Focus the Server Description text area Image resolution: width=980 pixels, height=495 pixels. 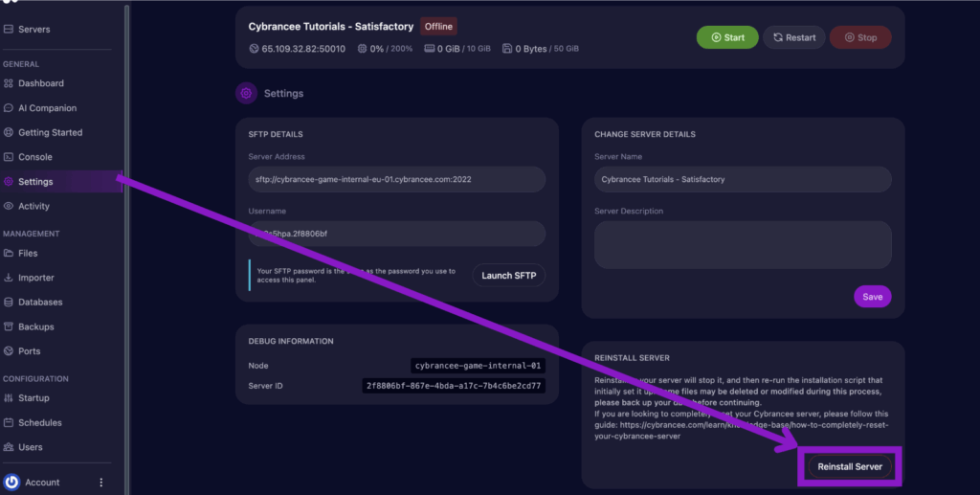click(x=743, y=244)
